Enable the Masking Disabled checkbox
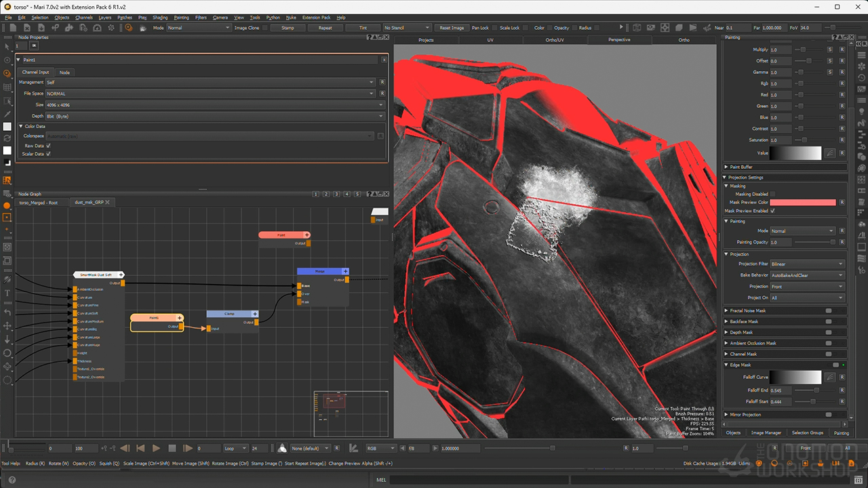 click(772, 194)
